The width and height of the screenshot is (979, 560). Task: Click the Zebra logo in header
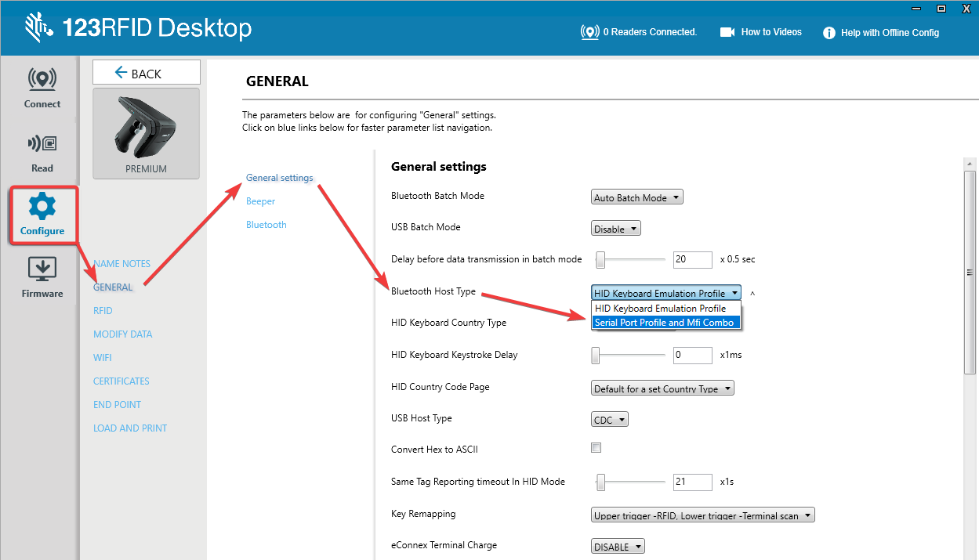point(36,28)
